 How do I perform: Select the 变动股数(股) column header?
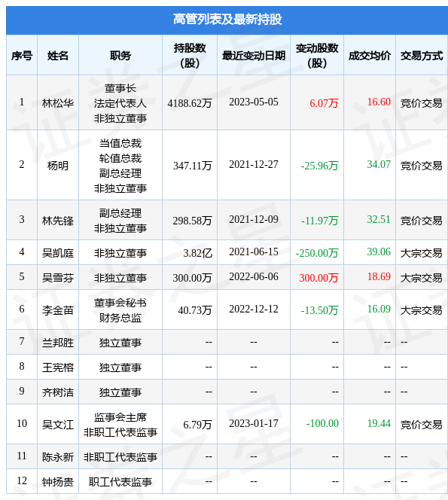(317, 56)
